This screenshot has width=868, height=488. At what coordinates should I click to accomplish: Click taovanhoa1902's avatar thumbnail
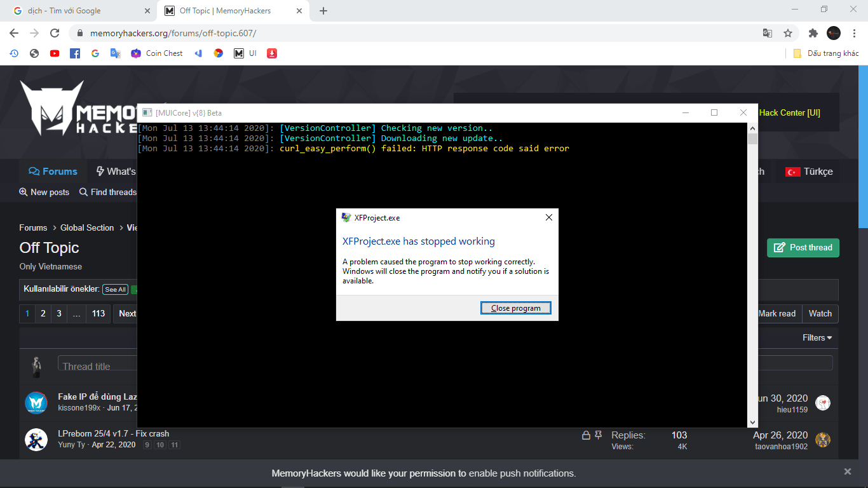(x=823, y=440)
